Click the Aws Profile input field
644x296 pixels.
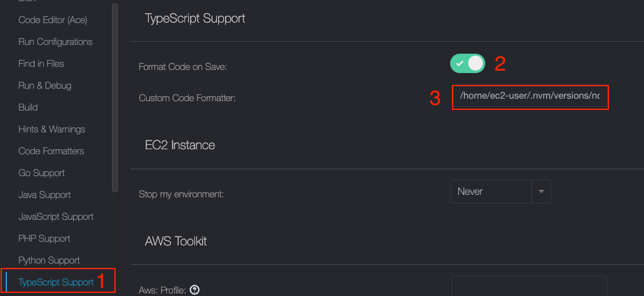[x=529, y=287]
